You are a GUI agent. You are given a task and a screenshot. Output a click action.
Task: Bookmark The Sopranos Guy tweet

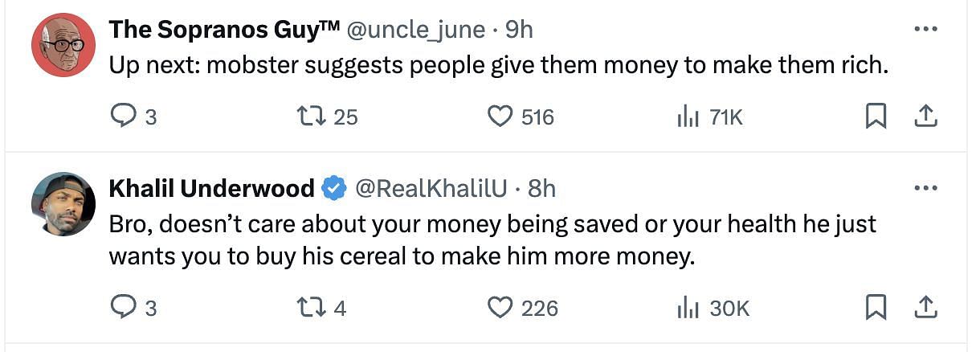[875, 117]
